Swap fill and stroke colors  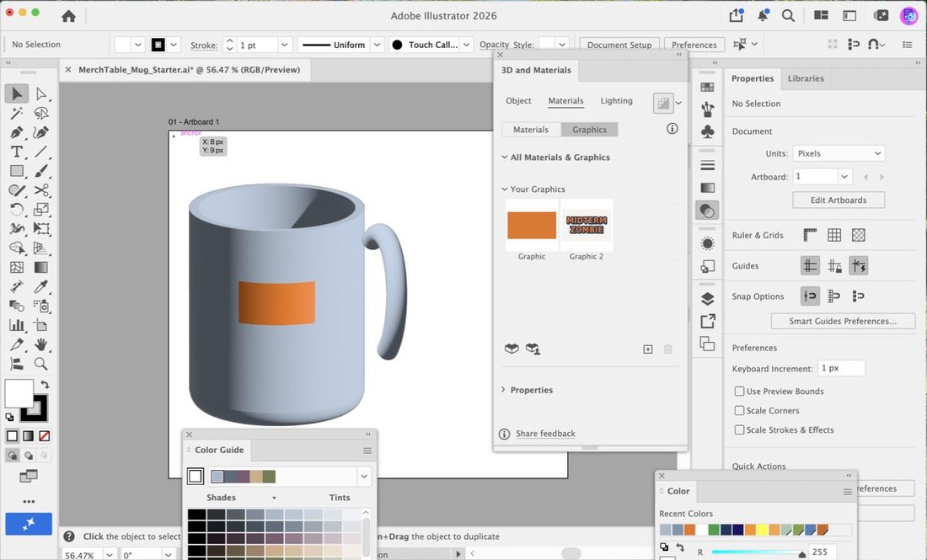coord(45,385)
